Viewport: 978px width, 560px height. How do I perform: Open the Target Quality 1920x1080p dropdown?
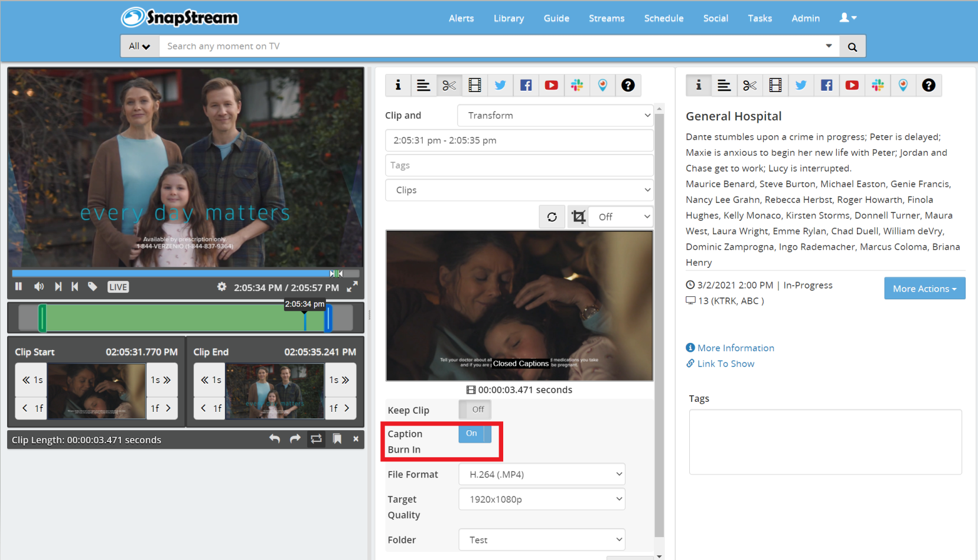(x=542, y=499)
